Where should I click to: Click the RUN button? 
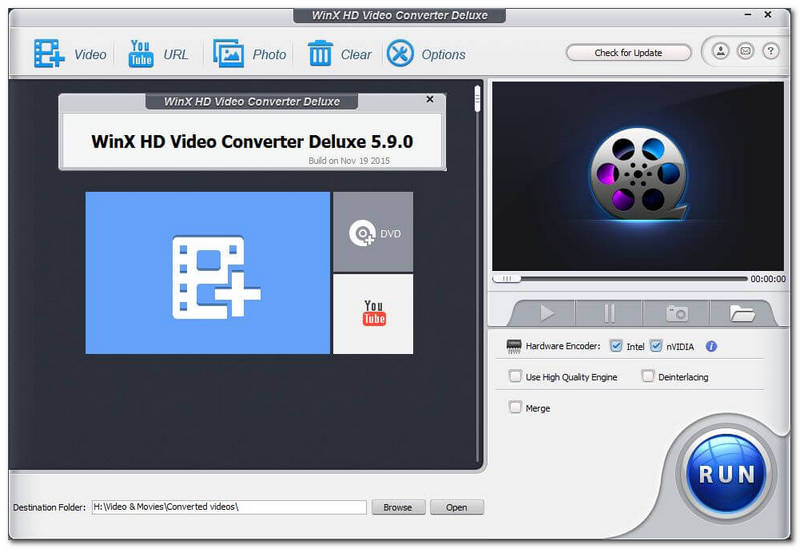coord(726,473)
